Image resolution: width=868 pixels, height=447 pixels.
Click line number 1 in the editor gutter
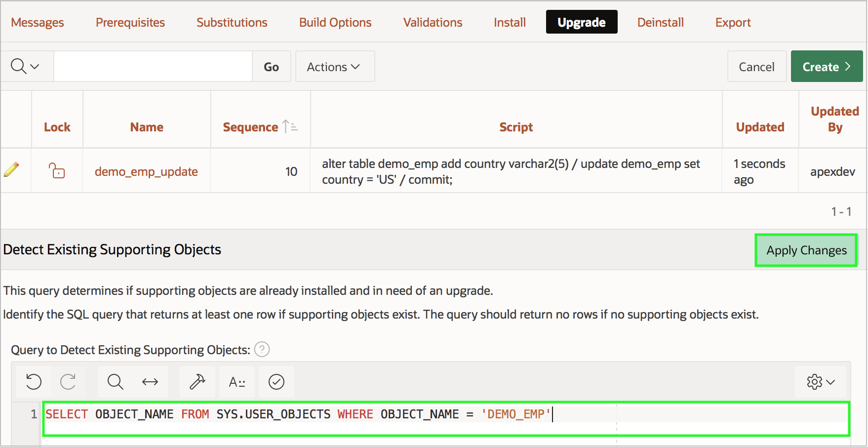(x=34, y=414)
